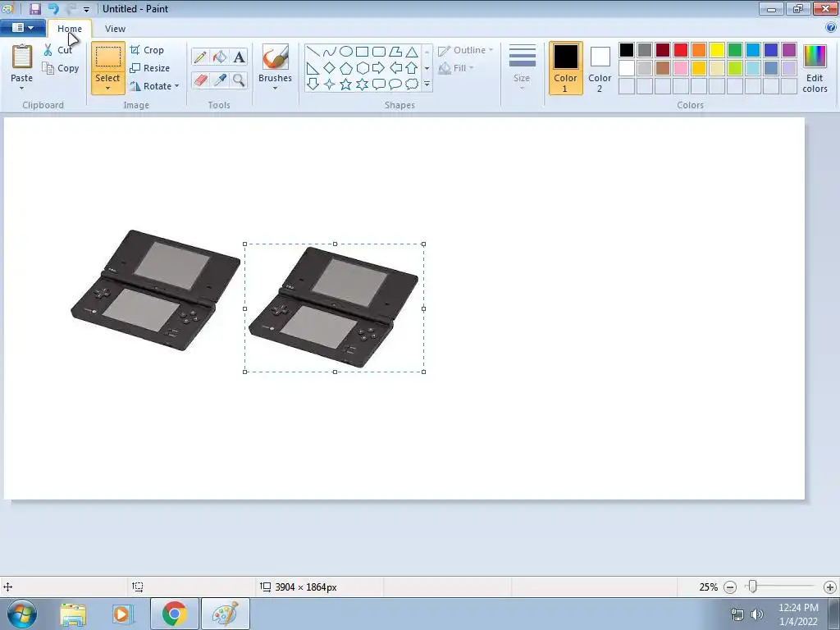Expand the Shapes gallery more arrow

[x=427, y=84]
